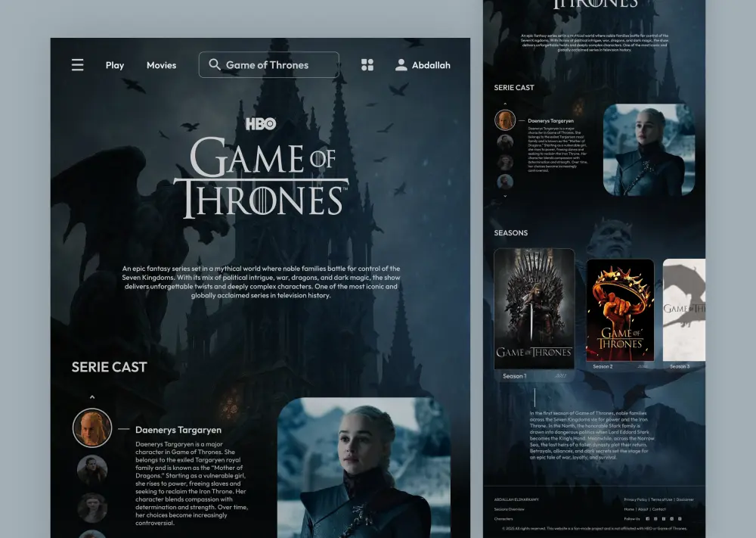Open the About footer link

[643, 509]
